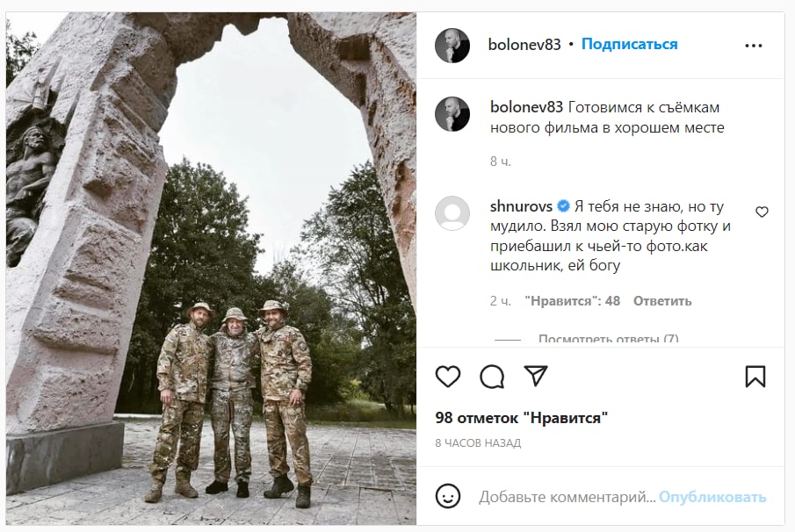795x532 pixels.
Task: Save the post with the bookmark icon
Action: pyautogui.click(x=755, y=377)
